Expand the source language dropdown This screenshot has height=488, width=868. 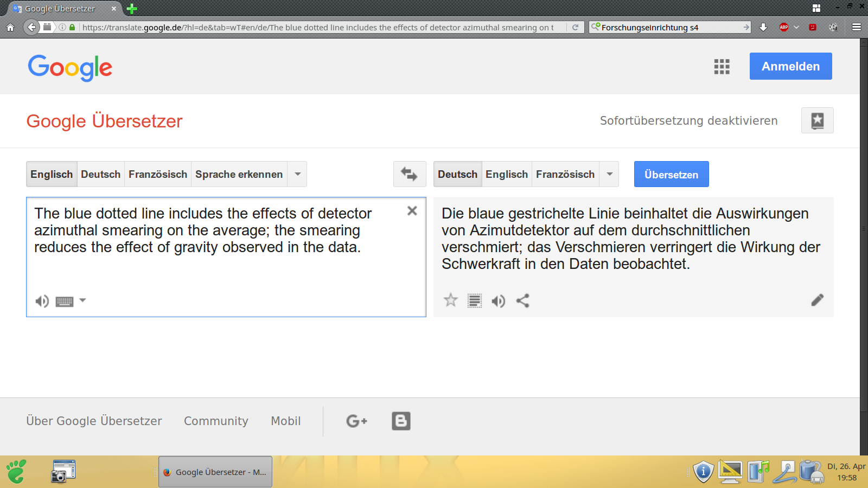coord(297,174)
